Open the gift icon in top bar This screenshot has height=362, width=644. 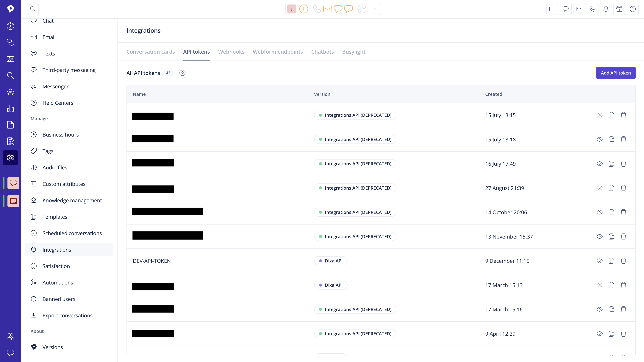[x=619, y=9]
